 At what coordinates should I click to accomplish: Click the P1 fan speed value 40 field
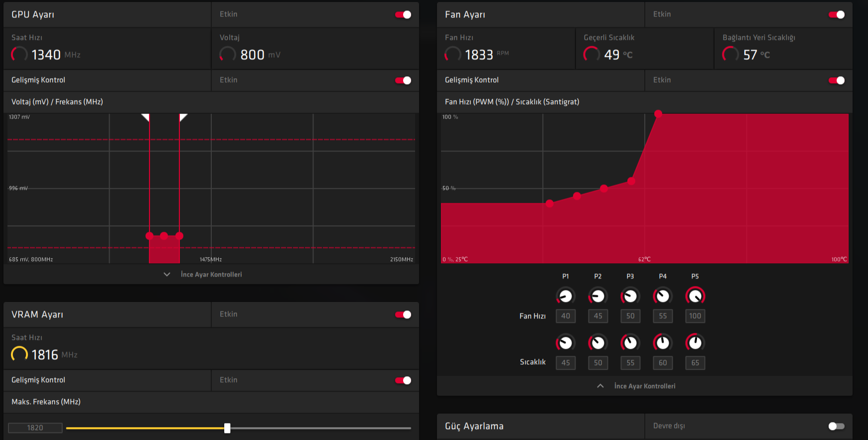(x=566, y=316)
